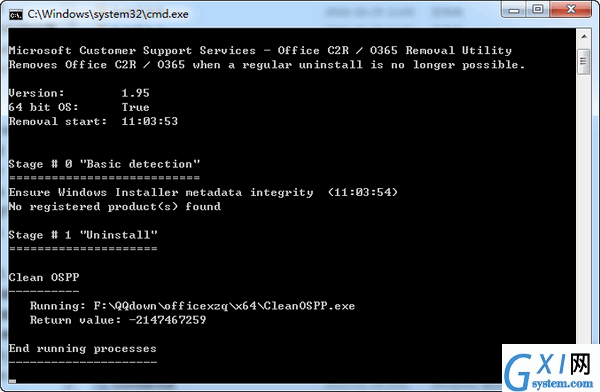Click the Stage # 0 "Basic detection" heading
This screenshot has height=392, width=600.
click(x=104, y=164)
